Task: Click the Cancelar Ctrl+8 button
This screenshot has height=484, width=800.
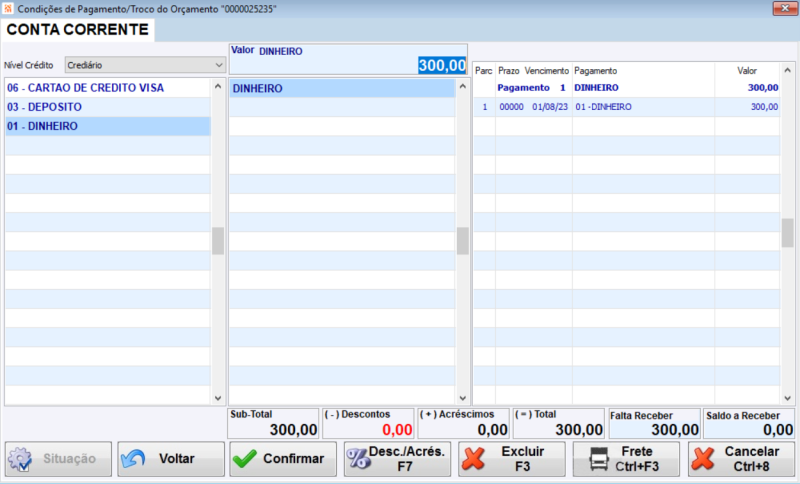Action: tap(741, 459)
